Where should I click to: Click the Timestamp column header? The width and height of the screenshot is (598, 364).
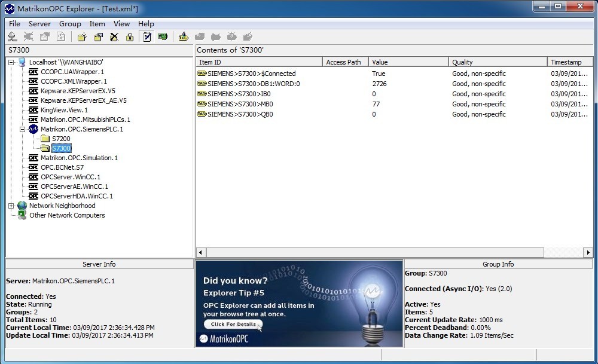pos(570,62)
